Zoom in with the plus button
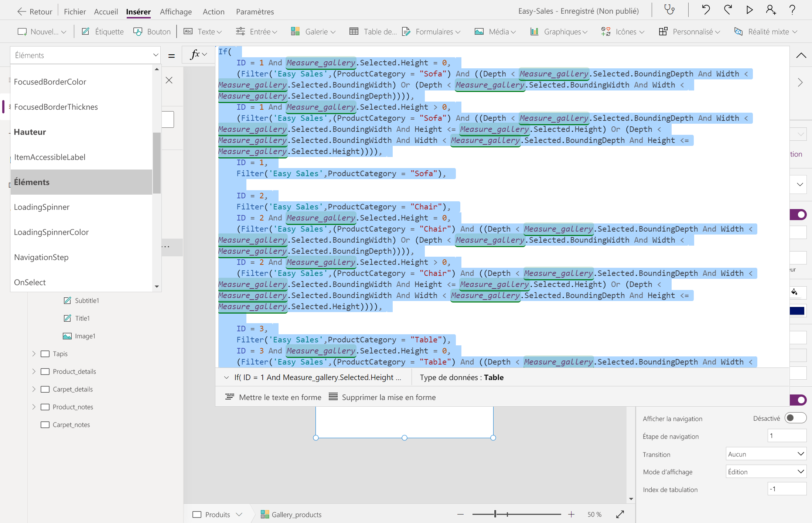This screenshot has width=812, height=523. 571,514
